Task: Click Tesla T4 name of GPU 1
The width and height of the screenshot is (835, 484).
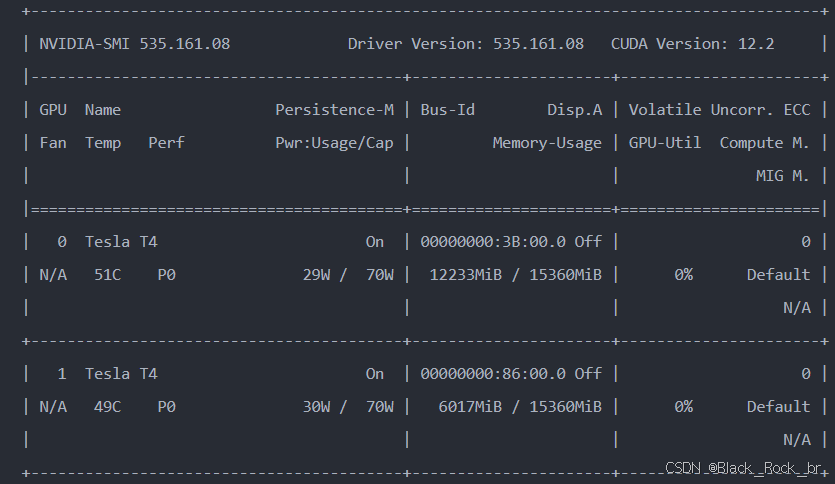Action: coord(121,374)
